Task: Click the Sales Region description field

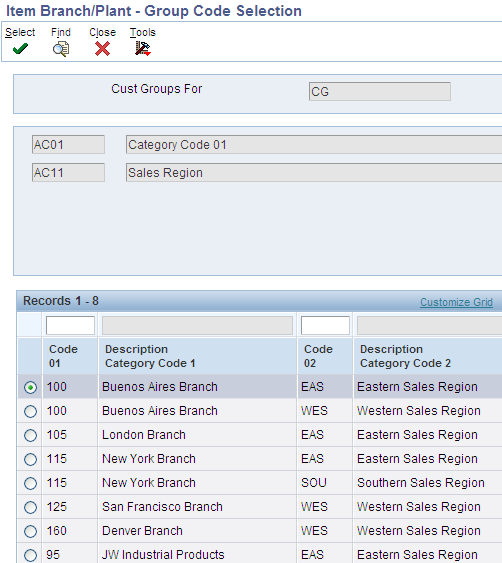Action: [314, 172]
